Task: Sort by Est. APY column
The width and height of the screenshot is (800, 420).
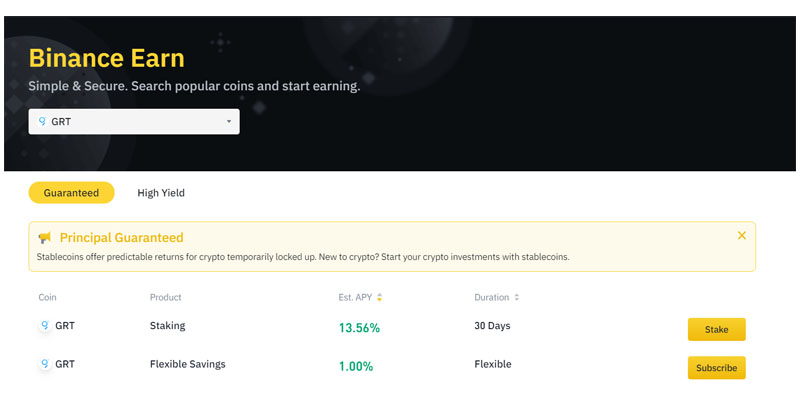Action: (379, 297)
